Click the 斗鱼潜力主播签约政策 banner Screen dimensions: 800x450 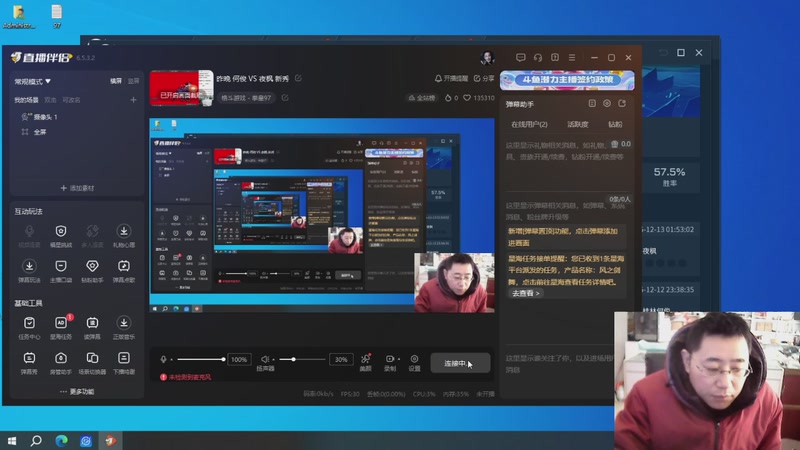(x=567, y=80)
